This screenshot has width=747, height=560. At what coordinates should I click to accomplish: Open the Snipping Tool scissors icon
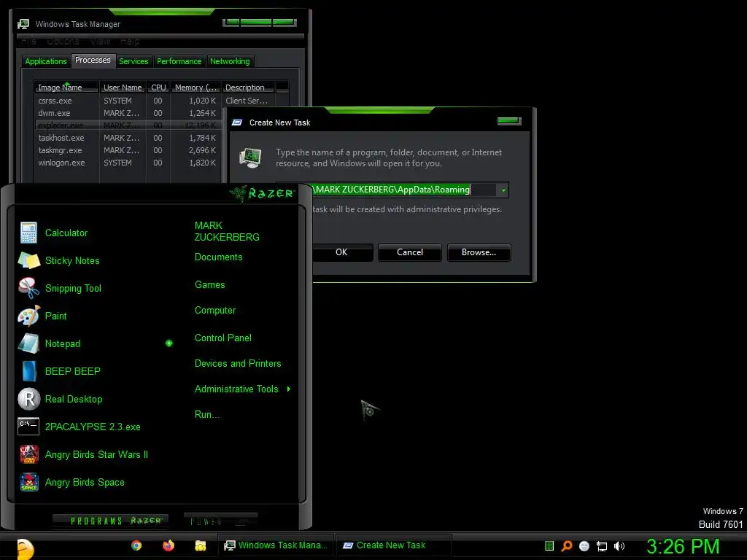click(x=28, y=288)
